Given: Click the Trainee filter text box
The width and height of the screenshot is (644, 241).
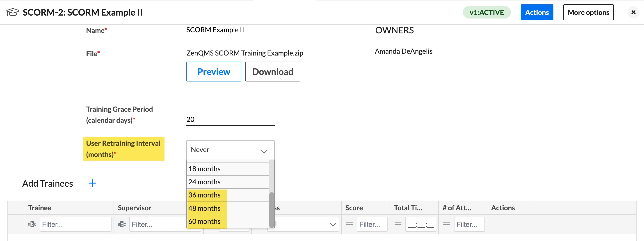Looking at the screenshot, I should point(75,224).
